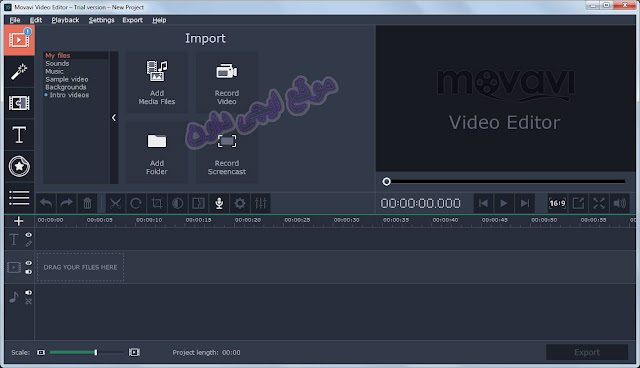Viewport: 640px width, 368px height.
Task: Click the zoom in scale icon
Action: [134, 352]
